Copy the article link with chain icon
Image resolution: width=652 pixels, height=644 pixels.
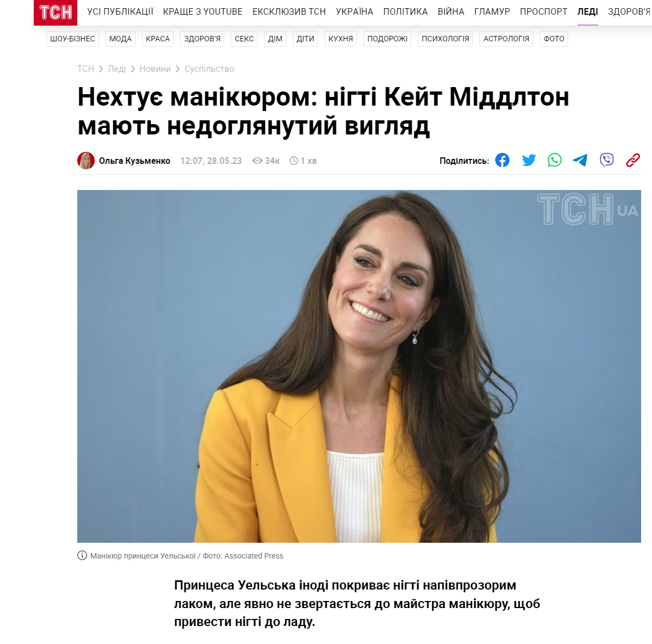click(x=632, y=160)
